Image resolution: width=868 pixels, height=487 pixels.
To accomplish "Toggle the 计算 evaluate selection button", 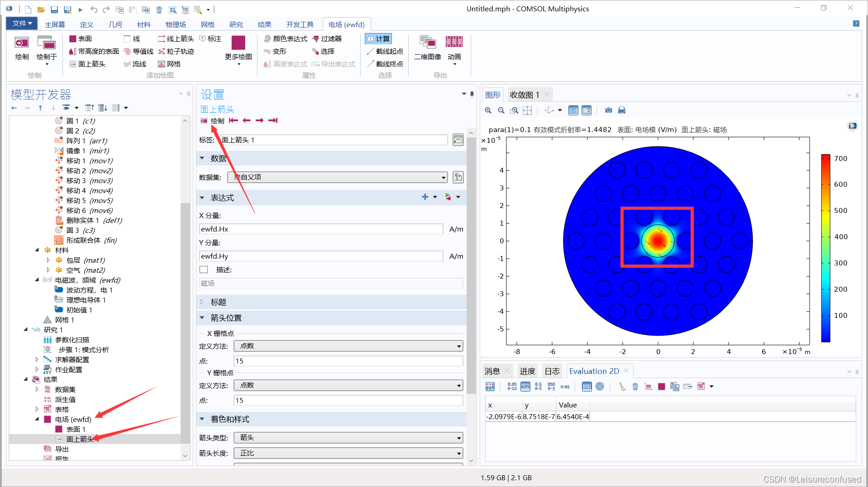I will (378, 39).
